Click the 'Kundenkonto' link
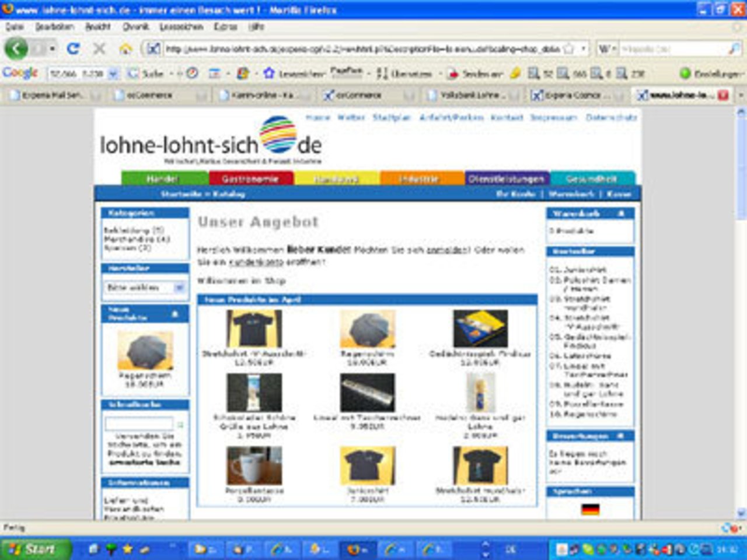747x560 pixels. (x=256, y=262)
